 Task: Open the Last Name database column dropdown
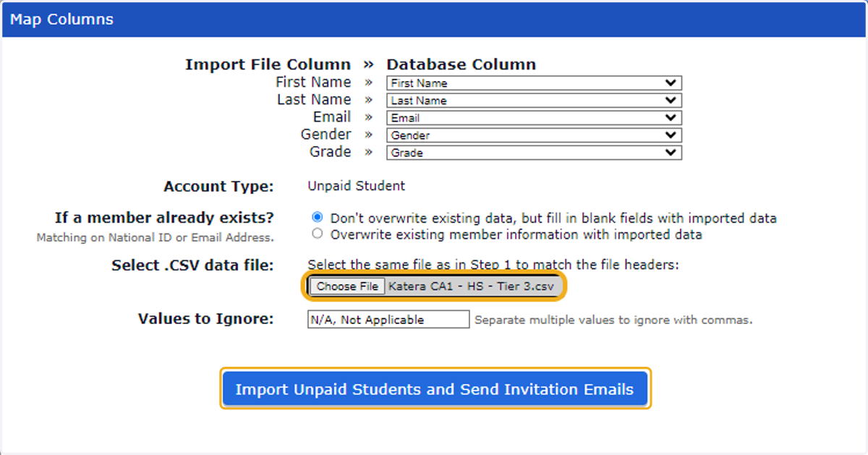click(x=534, y=101)
